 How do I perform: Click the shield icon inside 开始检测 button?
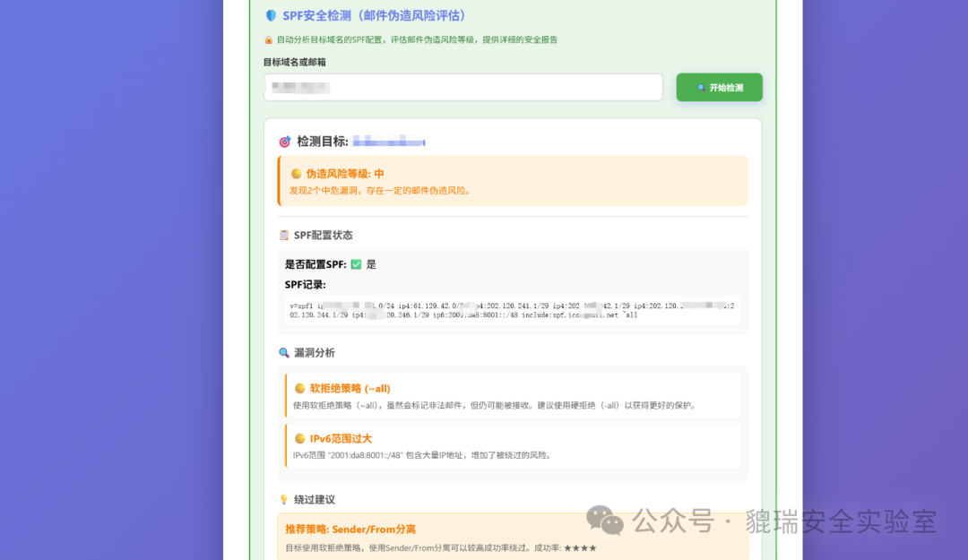click(700, 87)
